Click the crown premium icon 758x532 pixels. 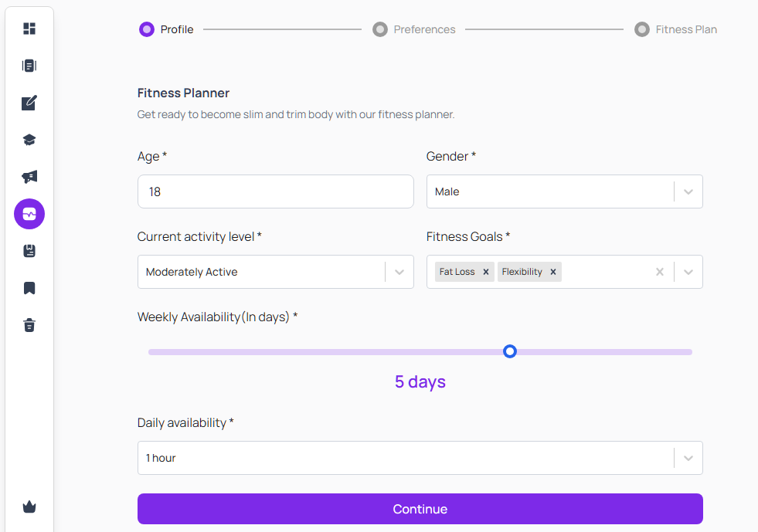pos(29,507)
